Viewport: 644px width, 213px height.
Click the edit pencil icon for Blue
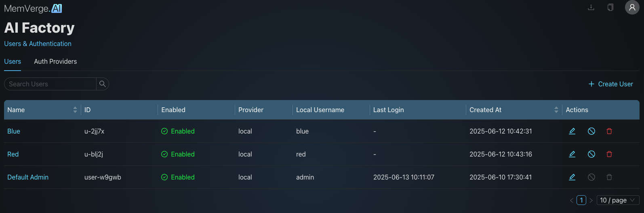(572, 131)
